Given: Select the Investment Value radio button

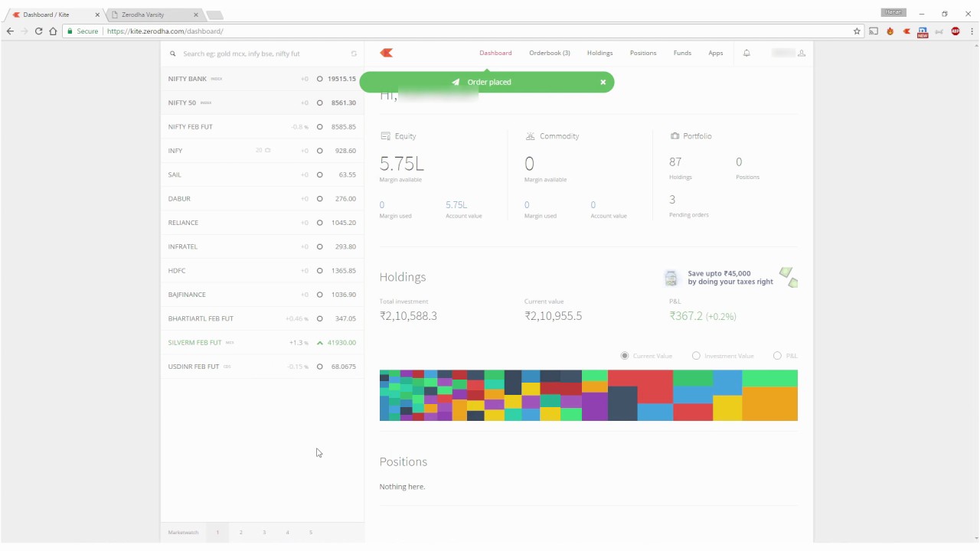Looking at the screenshot, I should tap(696, 356).
